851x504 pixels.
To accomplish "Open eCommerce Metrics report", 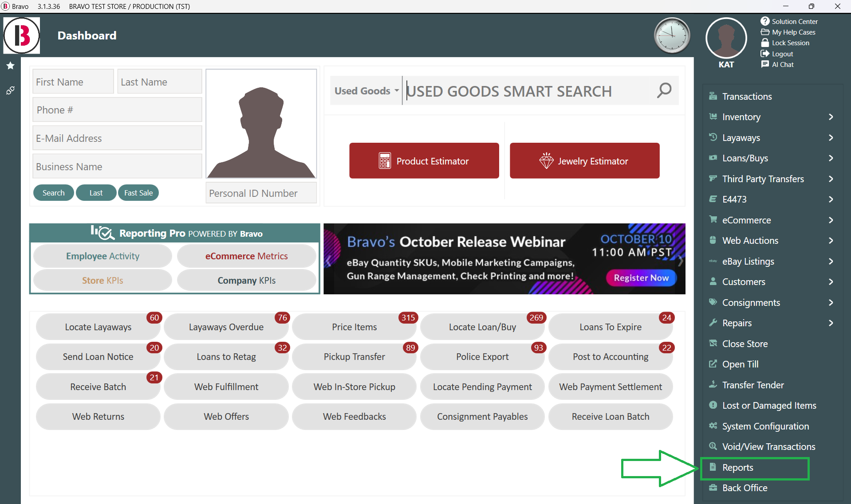I will coord(246,256).
